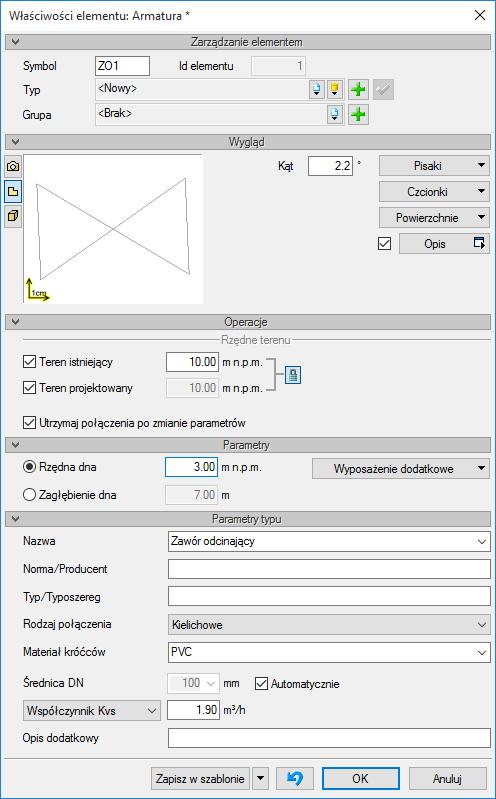Viewport: 496px width, 799px height.
Task: Toggle Teren istniejący checkbox
Action: [29, 362]
